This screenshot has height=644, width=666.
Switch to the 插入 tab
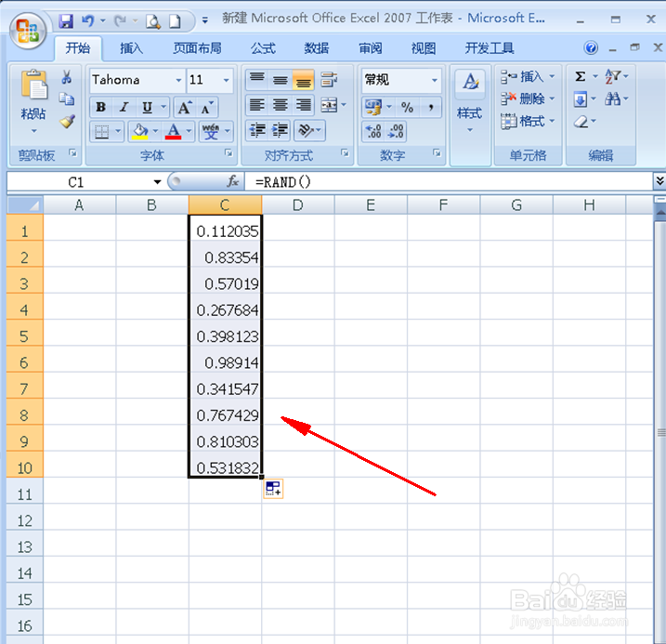131,48
